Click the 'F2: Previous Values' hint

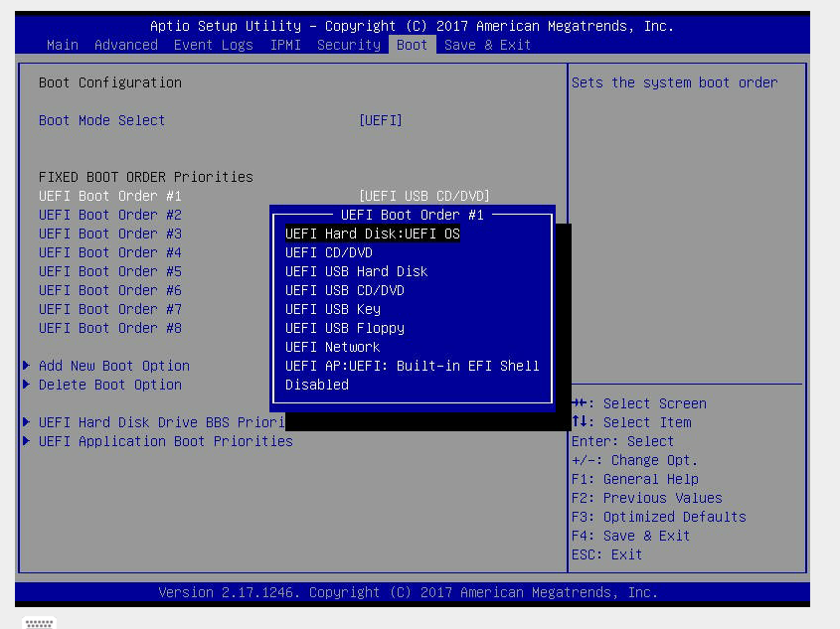click(646, 499)
